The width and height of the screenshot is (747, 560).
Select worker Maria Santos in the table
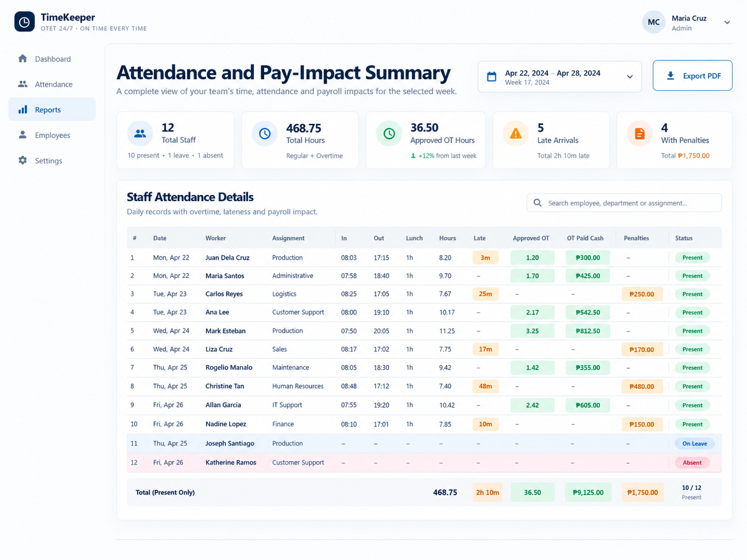[x=225, y=276]
